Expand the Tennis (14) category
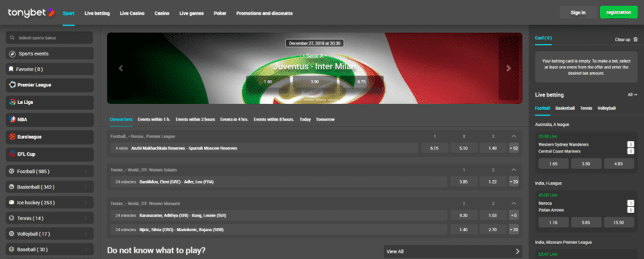 click(x=86, y=218)
